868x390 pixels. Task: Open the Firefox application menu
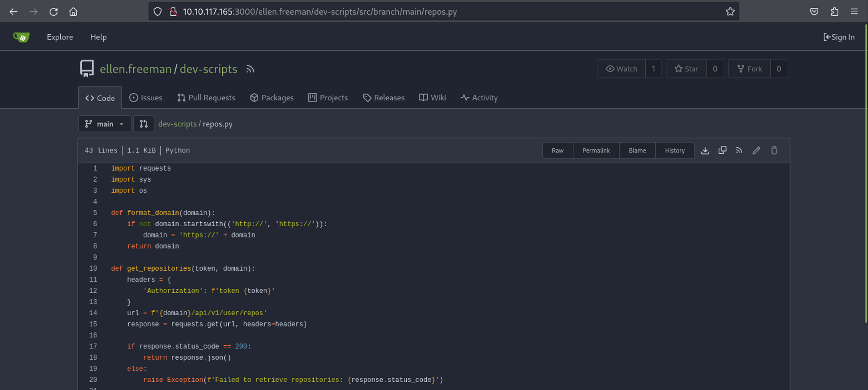(x=854, y=12)
